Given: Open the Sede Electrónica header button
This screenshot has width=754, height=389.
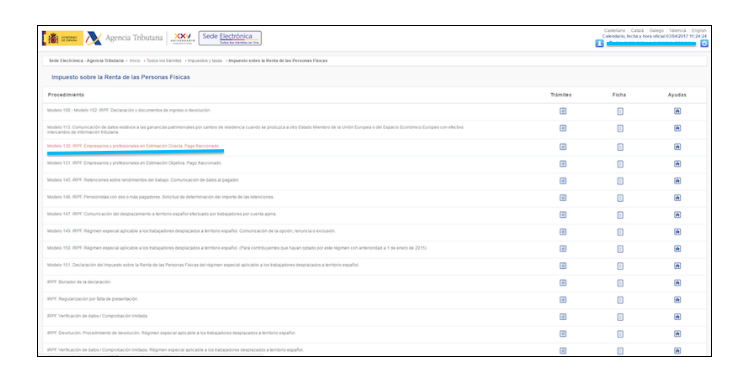Looking at the screenshot, I should tap(230, 38).
